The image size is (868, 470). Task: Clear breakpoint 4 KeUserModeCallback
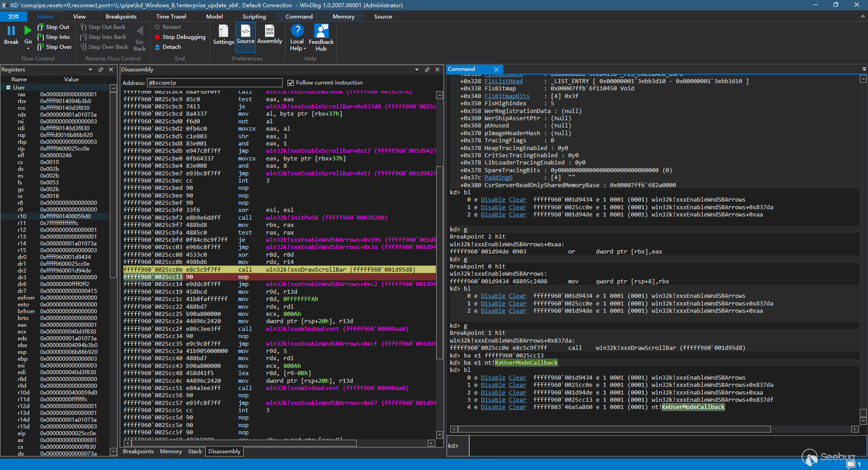pyautogui.click(x=518, y=407)
